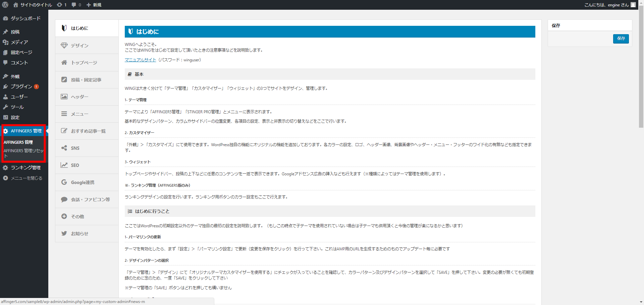Click the ランキング管理 gear icon
This screenshot has height=305, width=644.
pyautogui.click(x=5, y=168)
